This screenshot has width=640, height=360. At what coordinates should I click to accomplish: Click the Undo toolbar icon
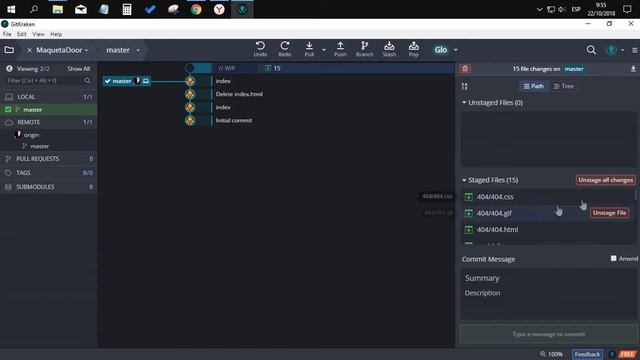click(x=260, y=49)
